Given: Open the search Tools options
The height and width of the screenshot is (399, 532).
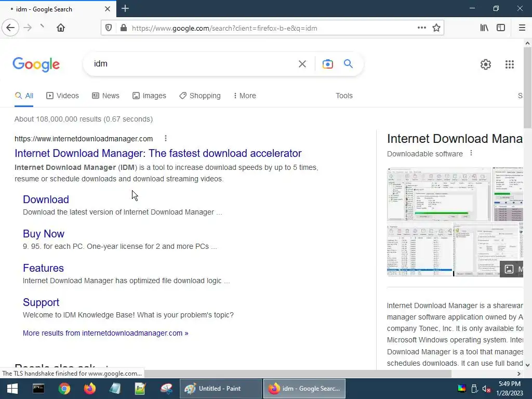Looking at the screenshot, I should tap(344, 96).
